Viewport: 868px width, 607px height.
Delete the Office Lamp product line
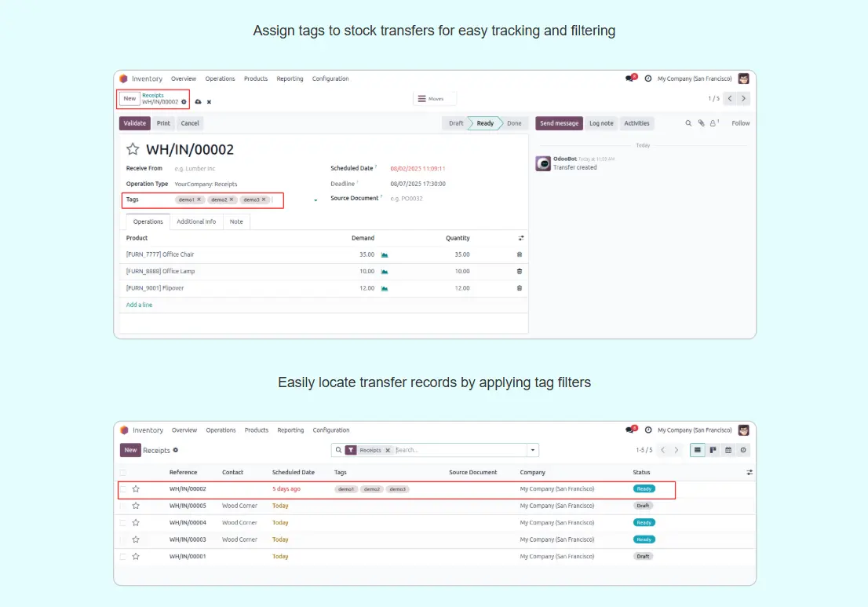(x=519, y=271)
